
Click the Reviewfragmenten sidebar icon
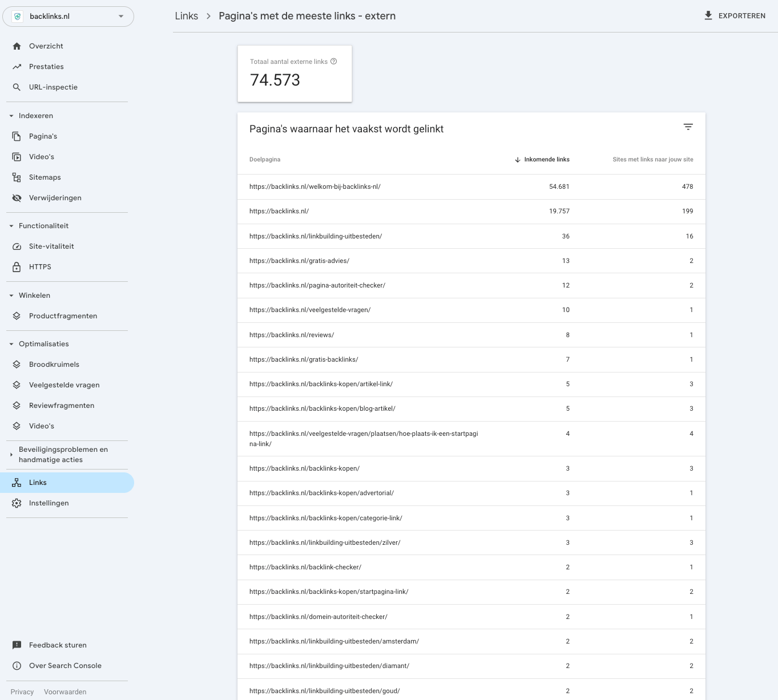click(x=17, y=405)
